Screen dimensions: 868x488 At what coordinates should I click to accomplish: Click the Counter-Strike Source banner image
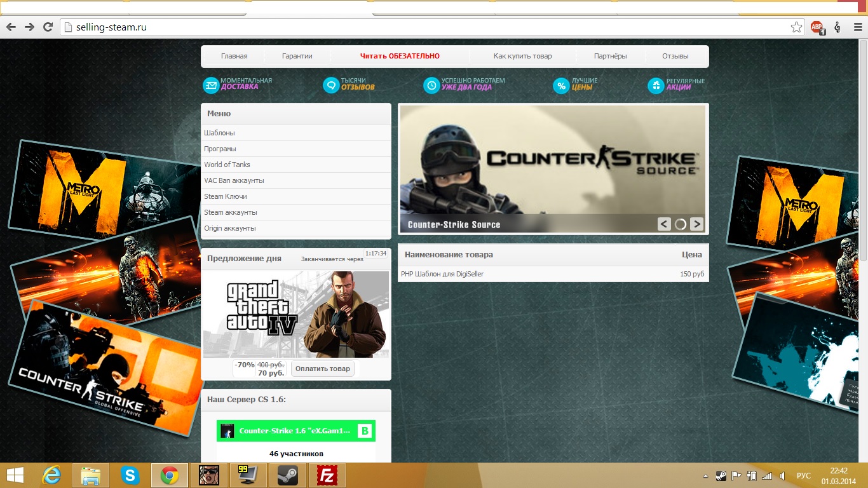tap(553, 169)
